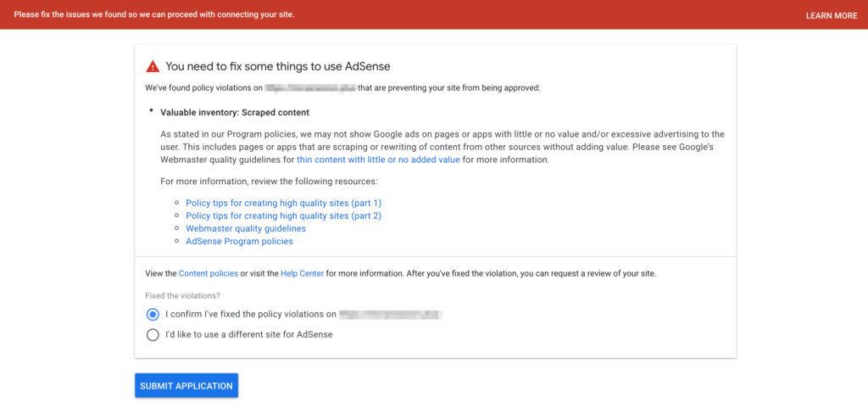Click the LEARN MORE link in red banner
This screenshot has width=868, height=414.
point(831,15)
